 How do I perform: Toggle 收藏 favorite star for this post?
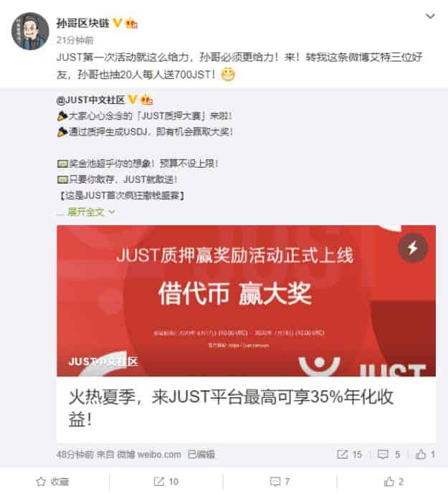click(52, 481)
